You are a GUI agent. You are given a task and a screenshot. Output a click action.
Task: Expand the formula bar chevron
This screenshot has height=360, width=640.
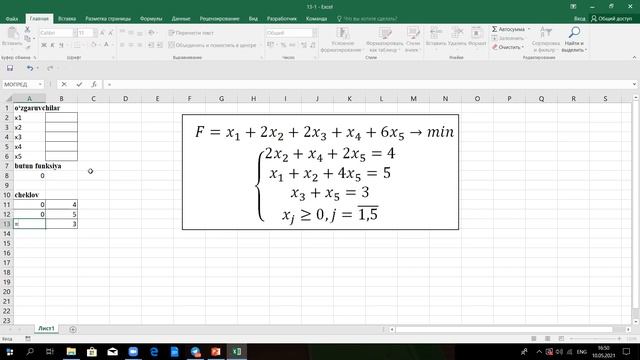click(x=634, y=84)
